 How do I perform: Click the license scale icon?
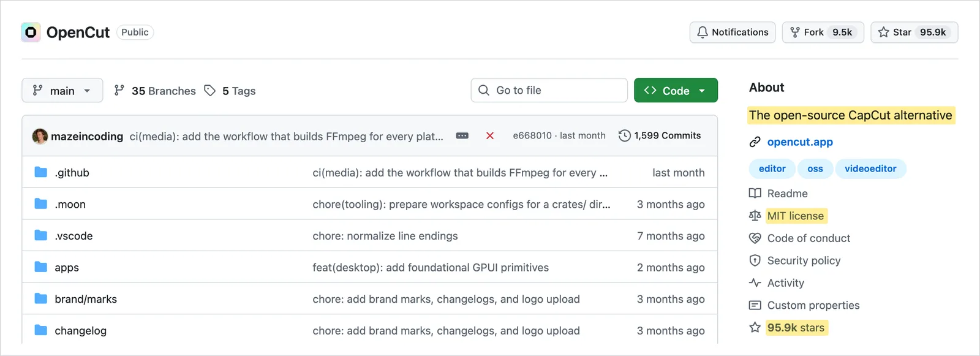pos(755,216)
